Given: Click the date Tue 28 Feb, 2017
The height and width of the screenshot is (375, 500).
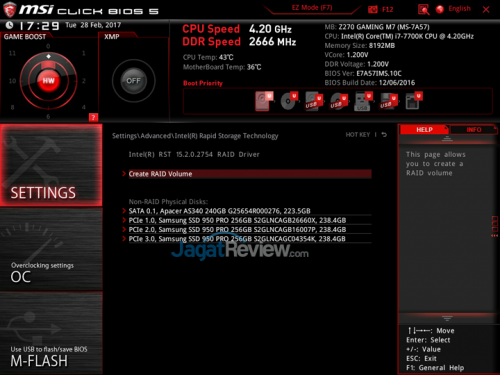Looking at the screenshot, I should [x=93, y=25].
